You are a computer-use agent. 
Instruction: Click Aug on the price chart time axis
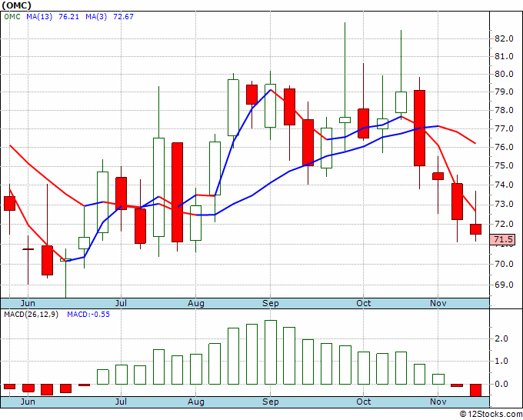tap(196, 303)
